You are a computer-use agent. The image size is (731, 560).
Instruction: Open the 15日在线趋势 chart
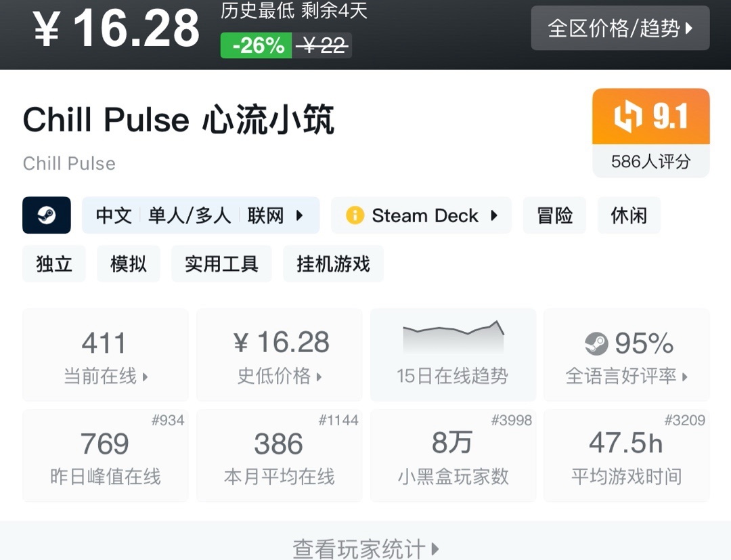[x=452, y=354]
